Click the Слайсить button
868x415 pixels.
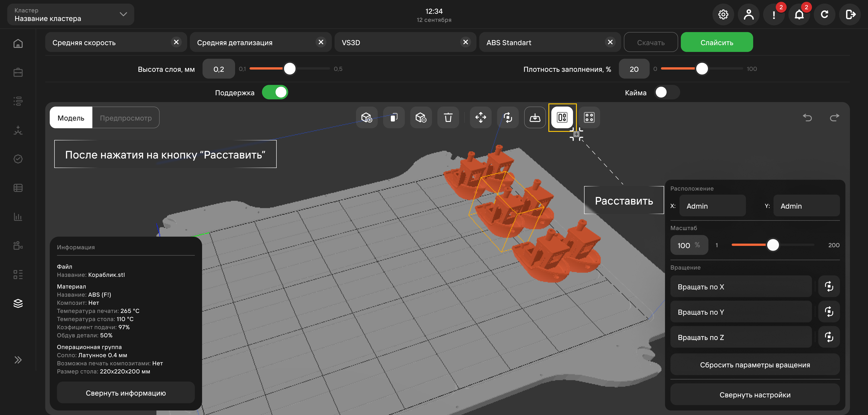(x=717, y=42)
